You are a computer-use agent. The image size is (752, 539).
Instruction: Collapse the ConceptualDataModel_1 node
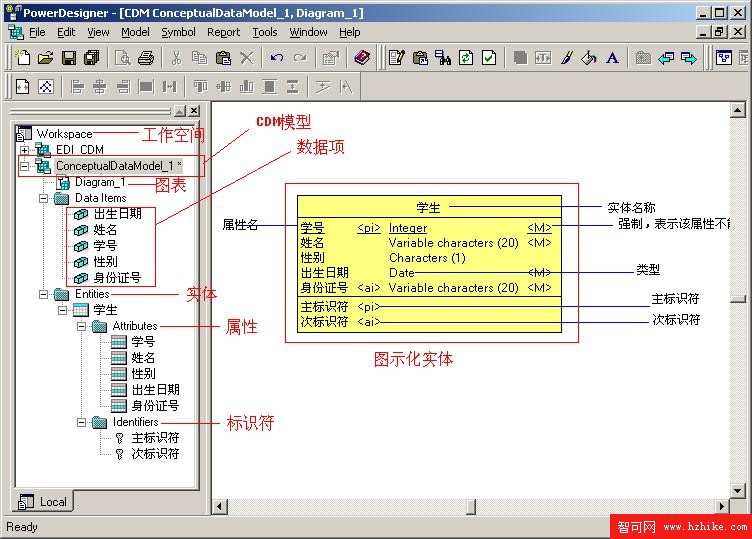pyautogui.click(x=24, y=166)
